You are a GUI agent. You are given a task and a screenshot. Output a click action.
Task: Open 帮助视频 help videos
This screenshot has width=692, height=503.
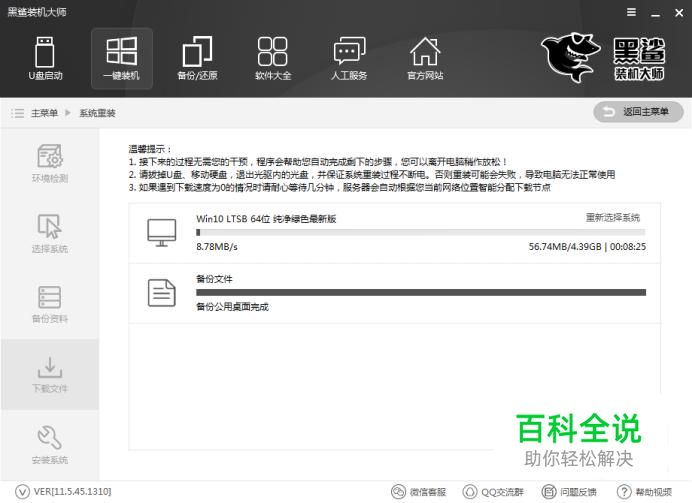644,492
